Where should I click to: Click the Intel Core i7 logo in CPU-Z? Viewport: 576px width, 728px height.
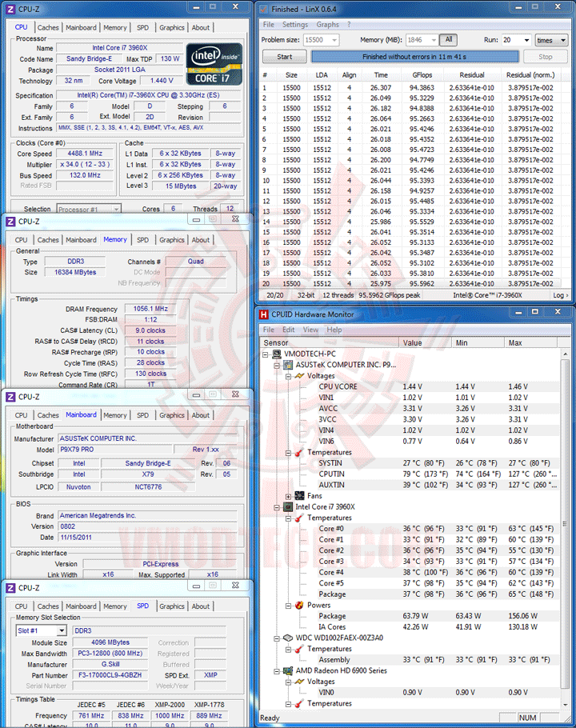pyautogui.click(x=214, y=64)
